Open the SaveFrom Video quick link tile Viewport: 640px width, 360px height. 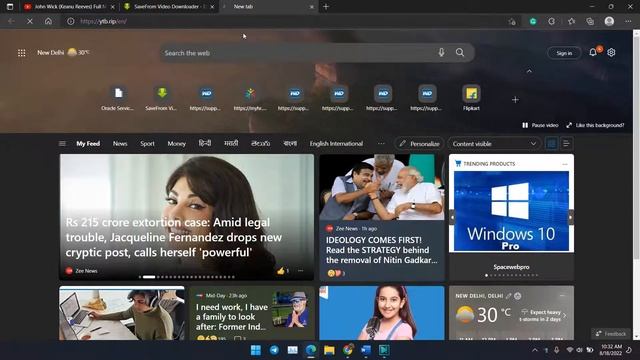(162, 98)
